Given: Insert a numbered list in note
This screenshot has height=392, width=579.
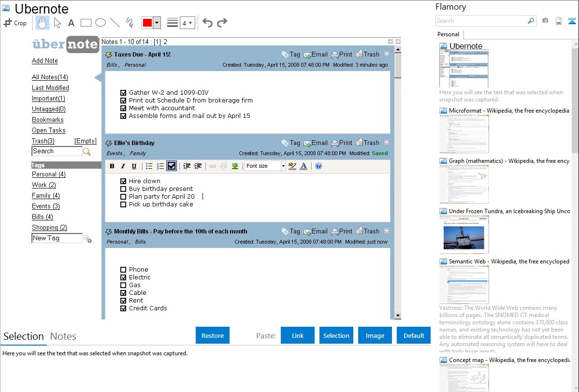Looking at the screenshot, I should point(160,166).
